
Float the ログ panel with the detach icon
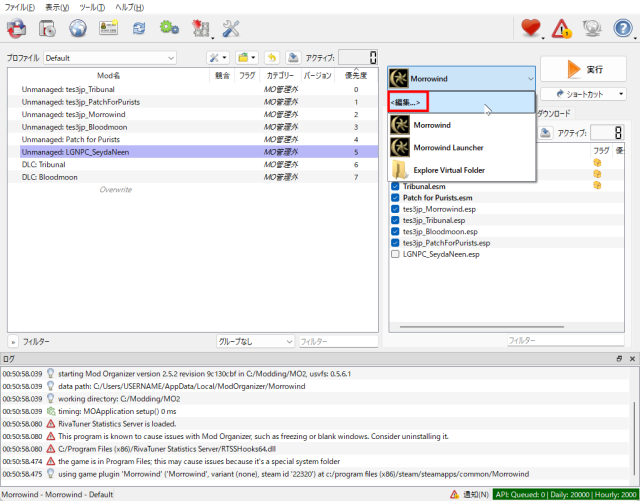click(619, 358)
